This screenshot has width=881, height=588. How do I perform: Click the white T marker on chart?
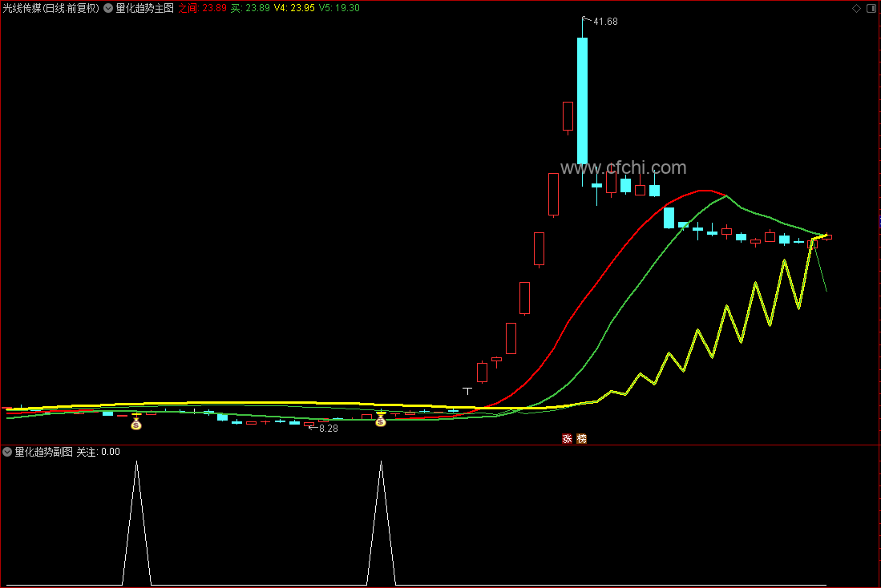click(467, 391)
